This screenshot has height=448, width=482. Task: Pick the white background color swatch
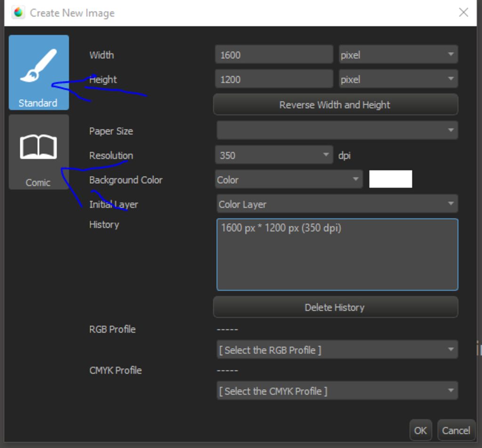[390, 179]
